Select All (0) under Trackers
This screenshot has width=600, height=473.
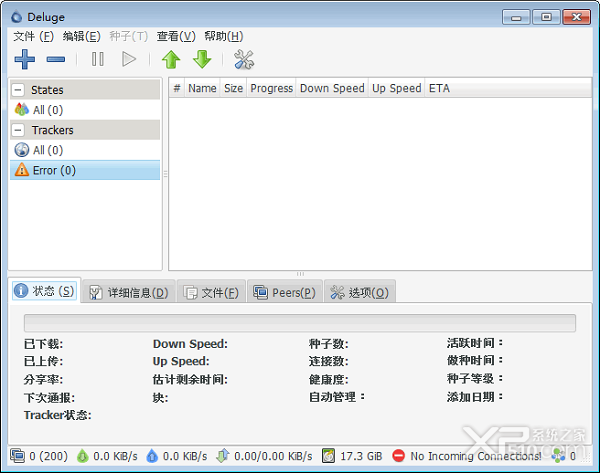[x=85, y=150]
